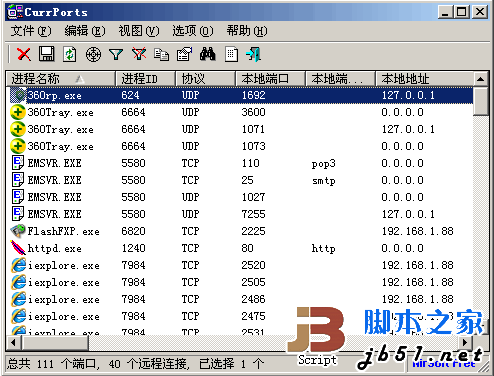Open the 视图(V) menu

(x=139, y=31)
